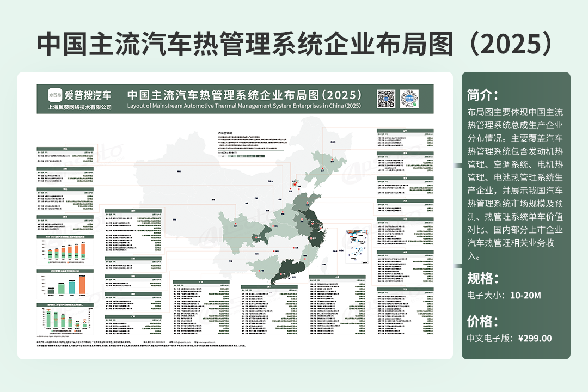This screenshot has height=392, width=588.
Task: Click the blue WeChat mini-program code
Action: 408,99
